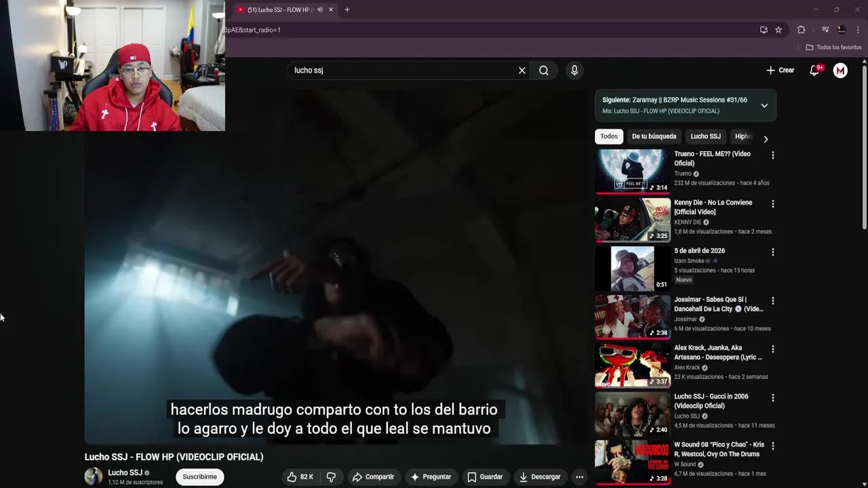The width and height of the screenshot is (868, 488).
Task: Expand the Siguiente mix playlist chevron
Action: pyautogui.click(x=764, y=106)
